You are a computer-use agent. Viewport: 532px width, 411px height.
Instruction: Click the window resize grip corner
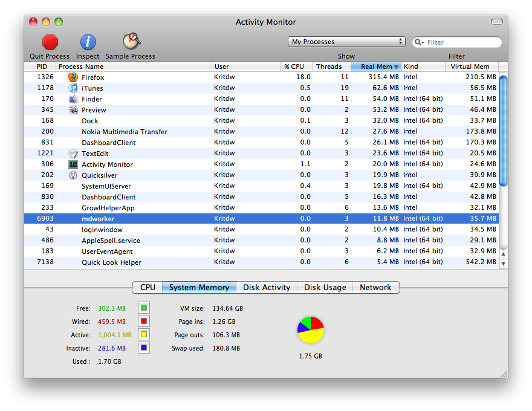pos(504,374)
